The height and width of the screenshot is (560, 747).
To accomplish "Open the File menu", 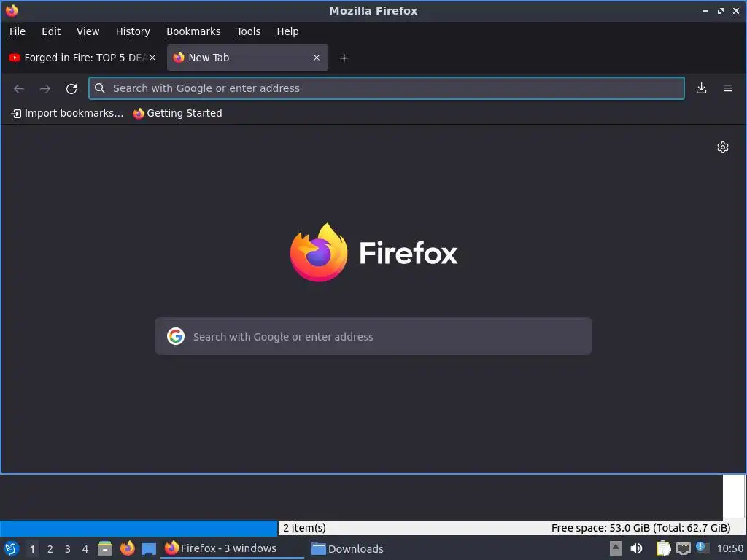I will tap(18, 31).
